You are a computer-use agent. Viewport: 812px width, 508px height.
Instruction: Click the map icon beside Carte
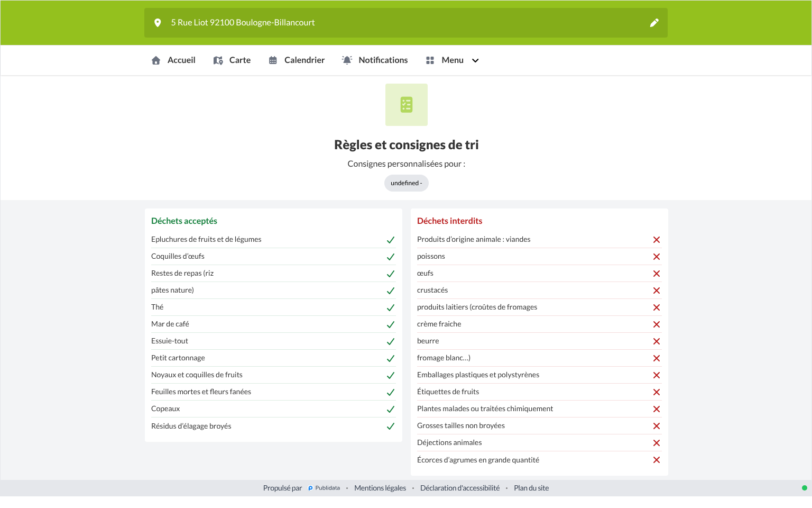tap(218, 60)
